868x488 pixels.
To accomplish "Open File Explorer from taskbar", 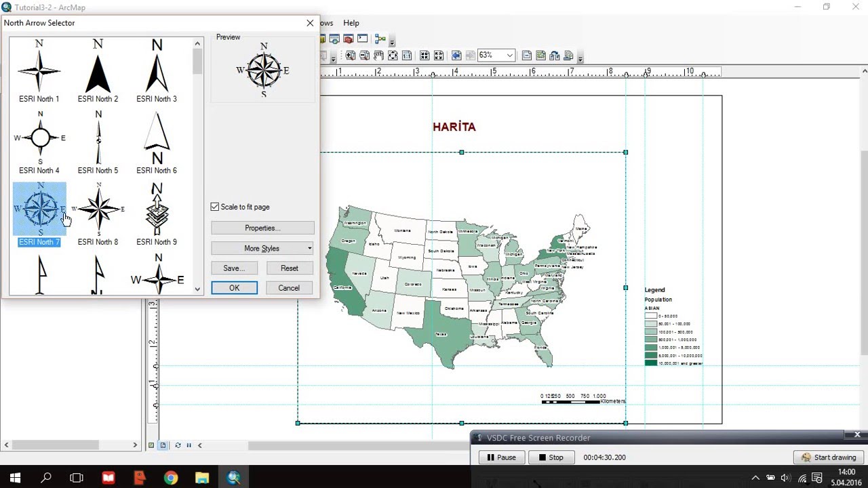I will pyautogui.click(x=202, y=478).
